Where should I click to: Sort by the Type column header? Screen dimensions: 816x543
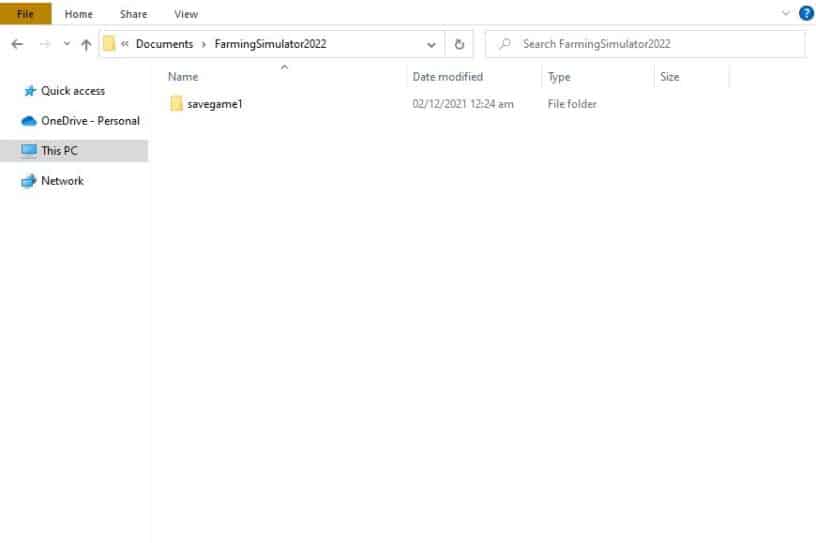pyautogui.click(x=559, y=77)
